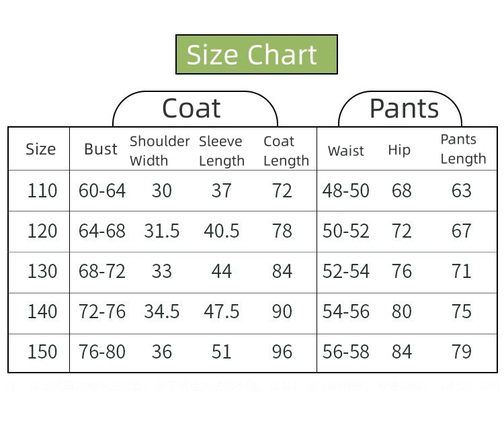The image size is (504, 427).
Task: Click the Shoulder Width column header
Action: [x=160, y=150]
